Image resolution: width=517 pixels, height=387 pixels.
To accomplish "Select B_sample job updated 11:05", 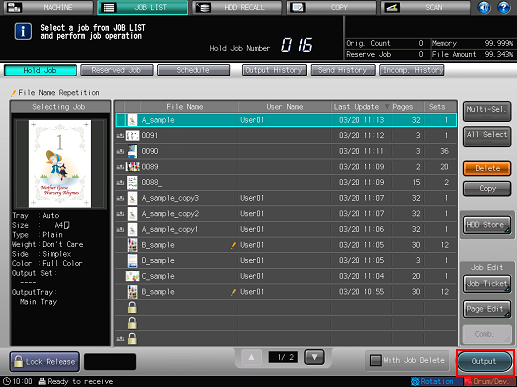I will [x=286, y=245].
